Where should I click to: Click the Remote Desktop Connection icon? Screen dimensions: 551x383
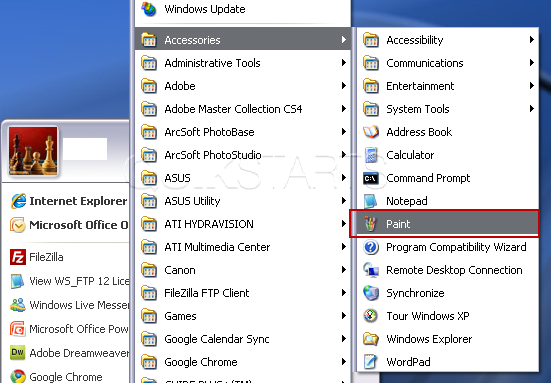(x=371, y=270)
